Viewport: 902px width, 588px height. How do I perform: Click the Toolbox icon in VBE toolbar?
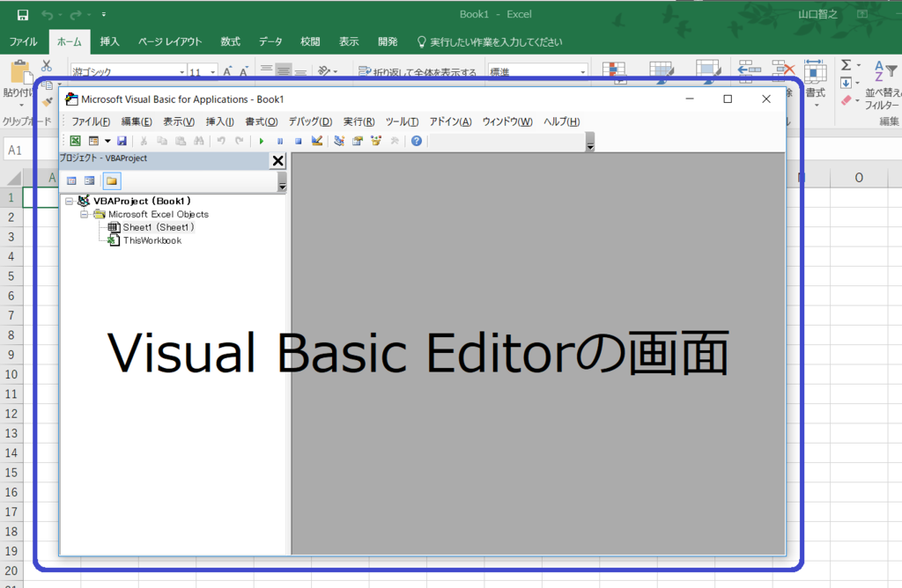[395, 141]
